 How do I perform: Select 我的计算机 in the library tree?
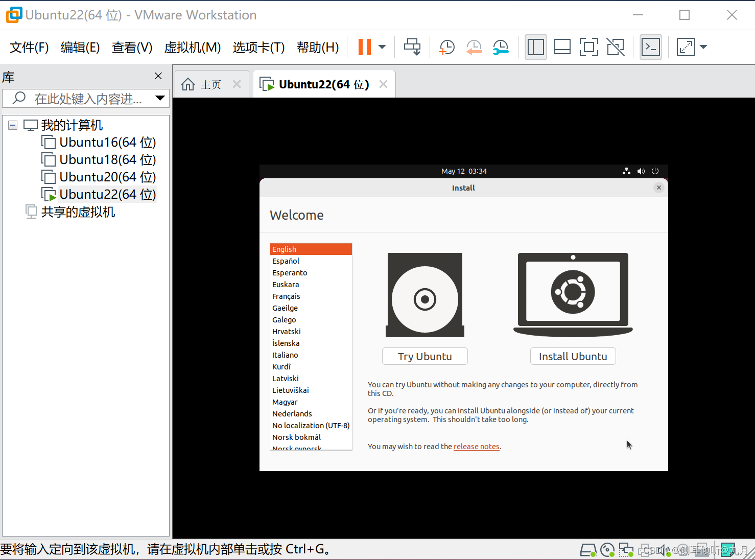click(72, 125)
